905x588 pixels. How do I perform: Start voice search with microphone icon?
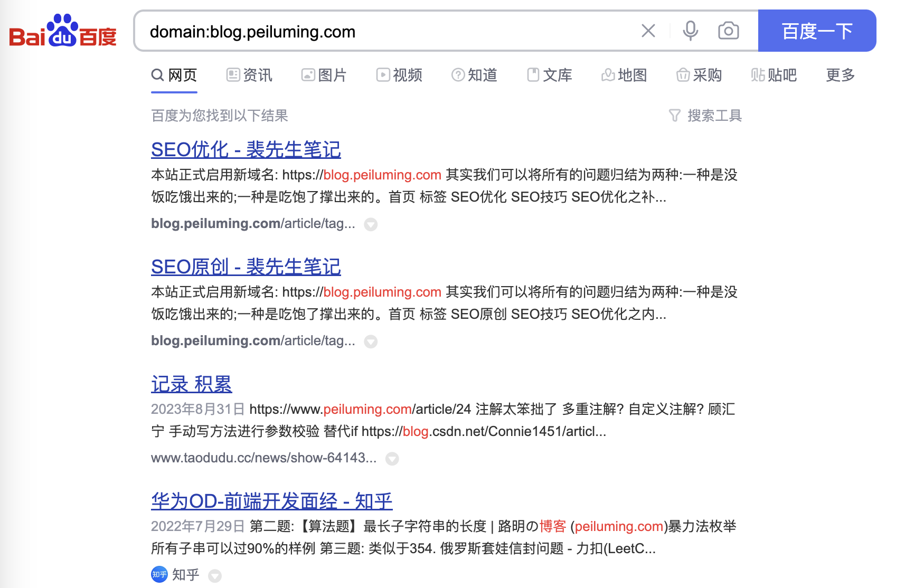click(x=690, y=31)
